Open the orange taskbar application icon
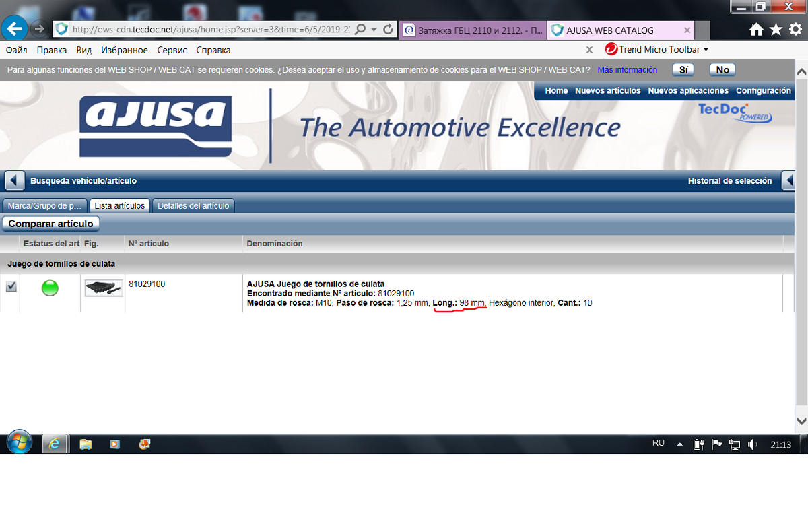808x532 pixels. (x=144, y=444)
